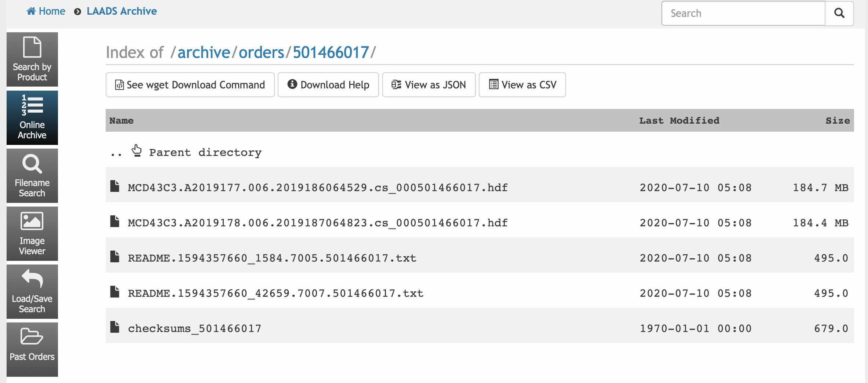Image resolution: width=868 pixels, height=383 pixels.
Task: Navigate to archive path link in heading
Action: click(x=204, y=52)
